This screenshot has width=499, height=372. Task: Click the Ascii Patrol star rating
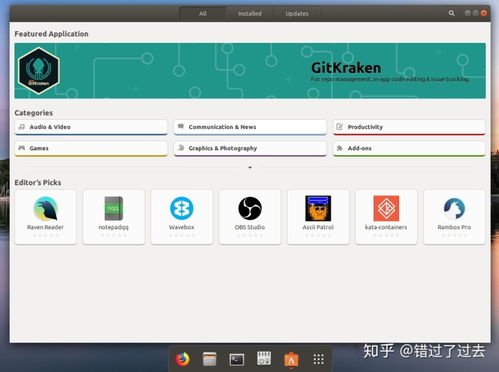[318, 235]
